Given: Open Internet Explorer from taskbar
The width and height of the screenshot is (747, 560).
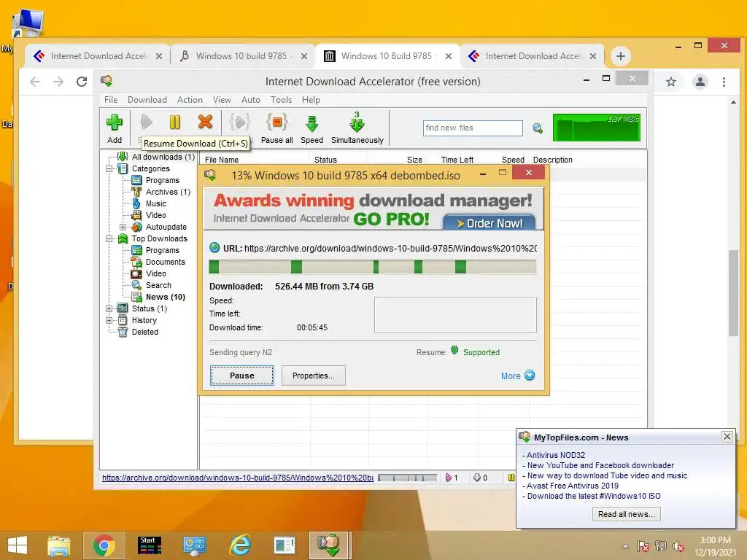Looking at the screenshot, I should click(x=239, y=545).
